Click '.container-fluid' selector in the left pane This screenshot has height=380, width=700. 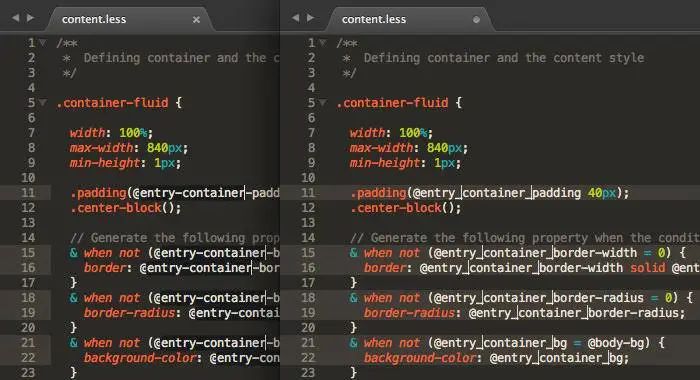click(x=112, y=103)
